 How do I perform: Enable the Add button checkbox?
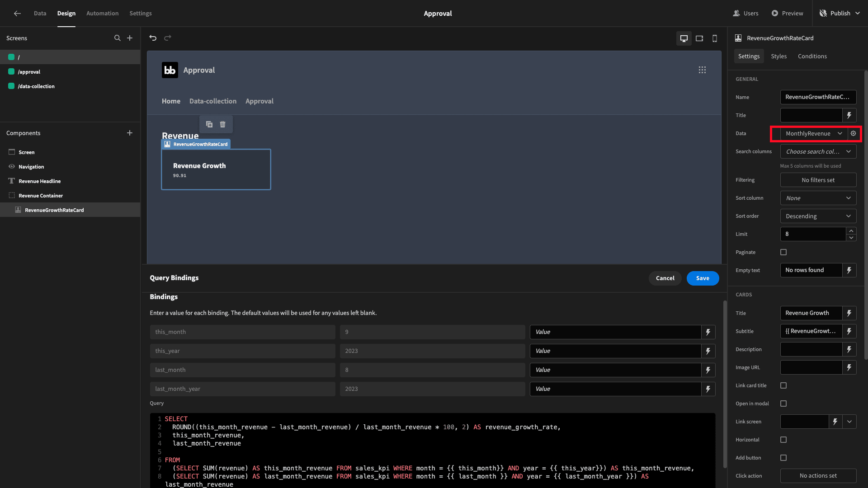coord(783,458)
